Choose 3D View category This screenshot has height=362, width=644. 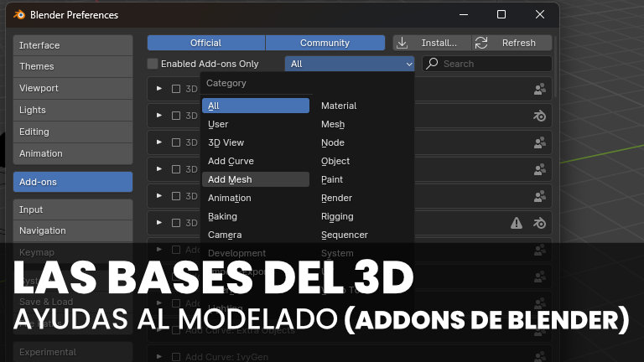[256, 142]
